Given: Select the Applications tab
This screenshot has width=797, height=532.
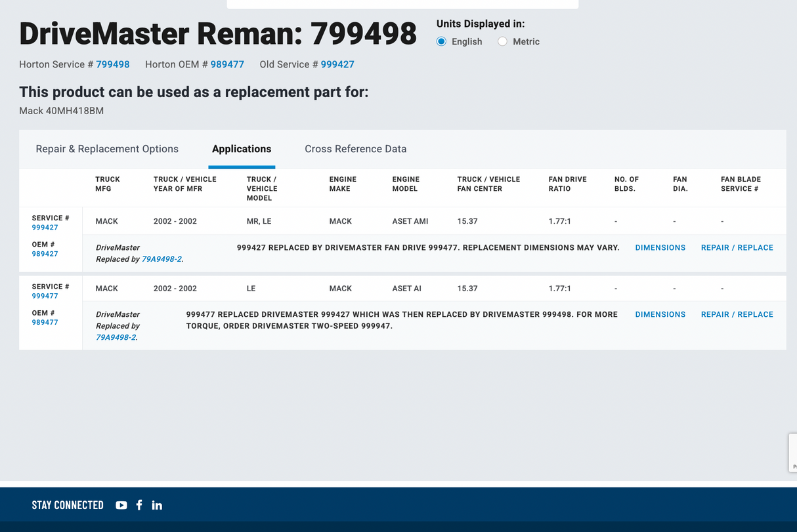Looking at the screenshot, I should (242, 149).
